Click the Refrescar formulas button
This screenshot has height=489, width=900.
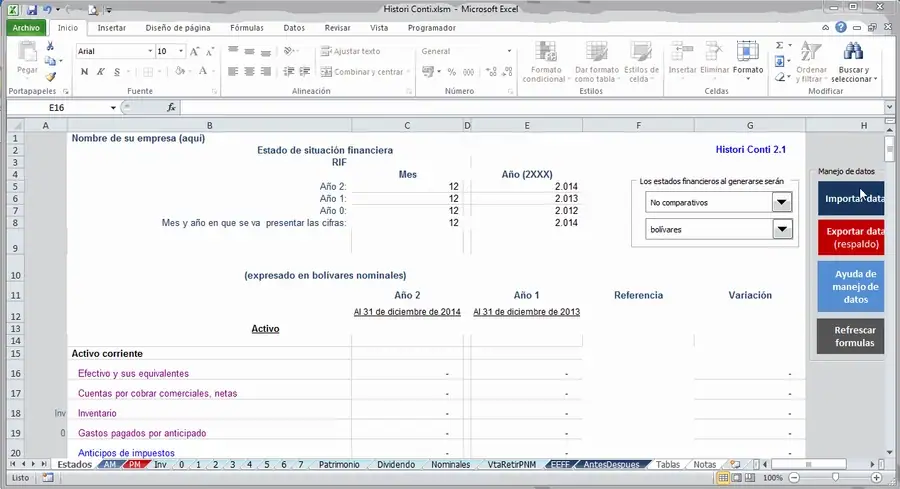click(851, 336)
